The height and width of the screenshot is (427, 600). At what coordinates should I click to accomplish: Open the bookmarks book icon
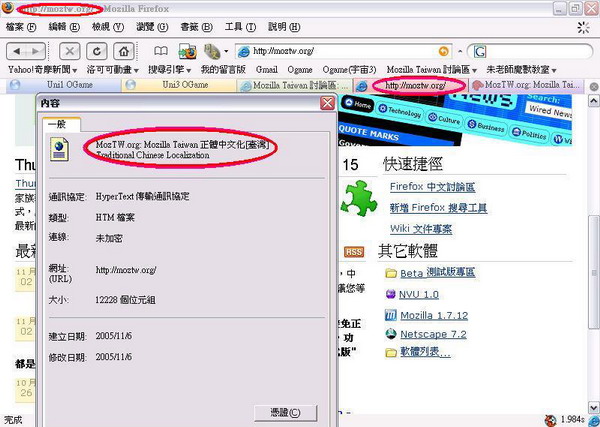(161, 51)
